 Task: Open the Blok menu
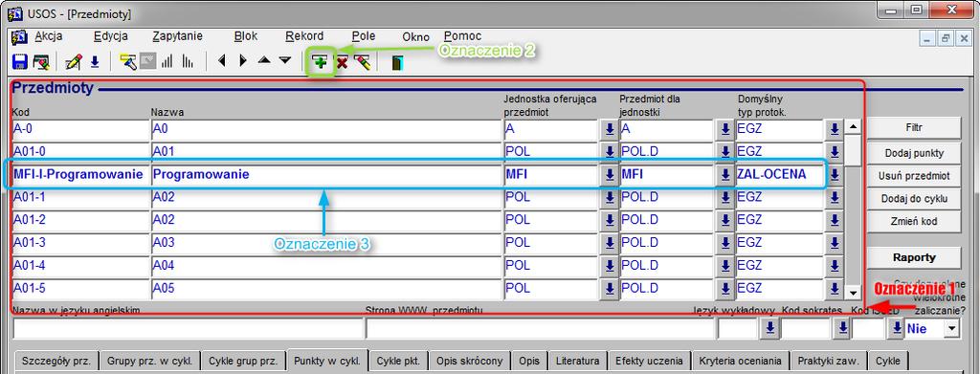246,36
